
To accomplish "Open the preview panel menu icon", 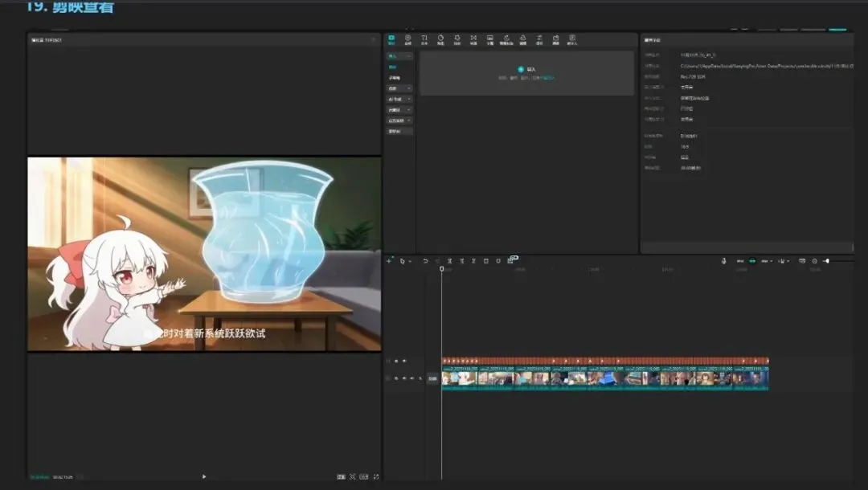I will pos(374,40).
